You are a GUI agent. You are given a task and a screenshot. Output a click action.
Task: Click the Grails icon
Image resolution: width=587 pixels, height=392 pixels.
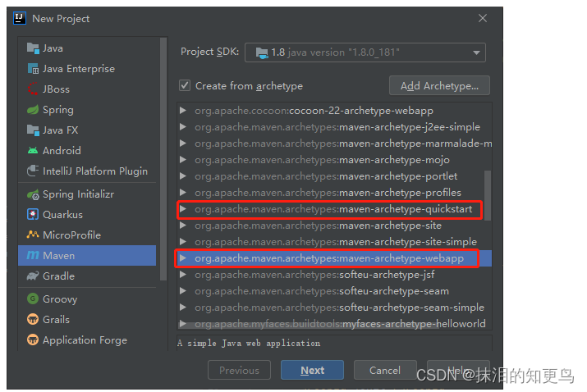(x=33, y=319)
